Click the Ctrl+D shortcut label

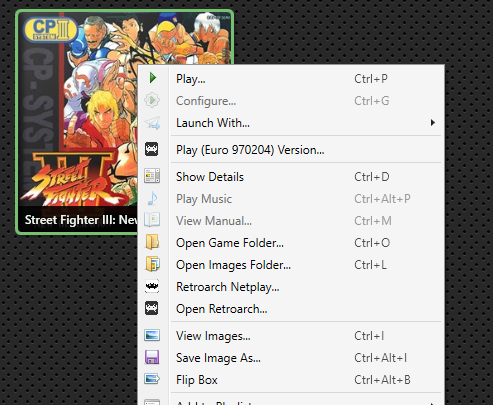click(372, 177)
